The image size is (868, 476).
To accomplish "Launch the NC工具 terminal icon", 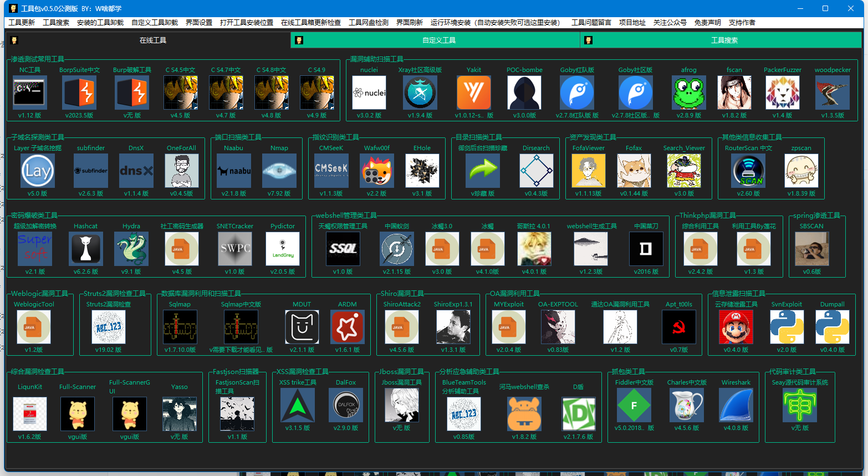I will pos(30,93).
